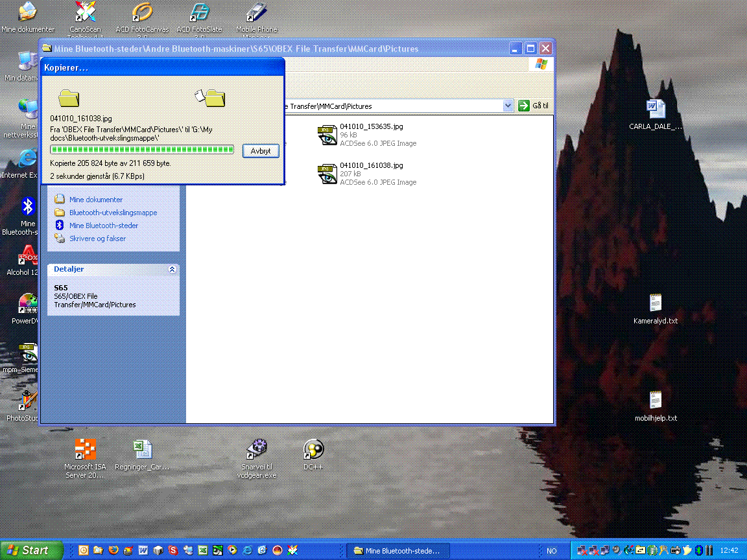Click the Kopierer dialog title bar
Screen dimensions: 747x560
click(x=163, y=67)
